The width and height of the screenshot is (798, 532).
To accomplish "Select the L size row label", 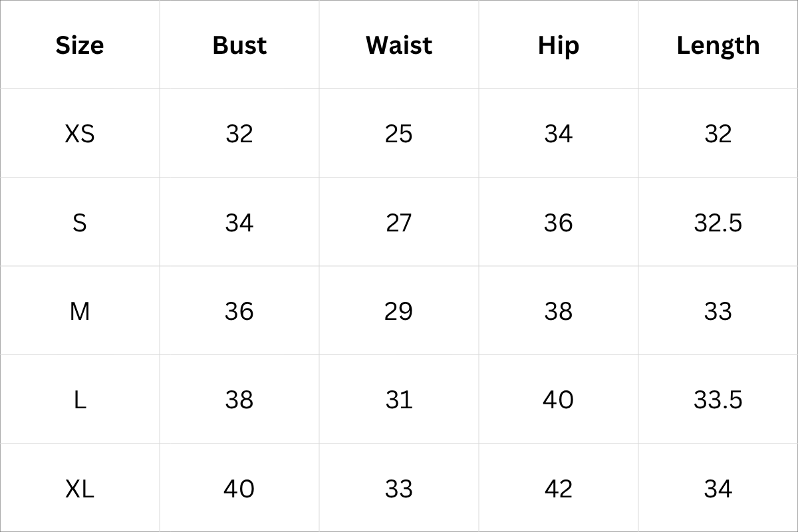I will (80, 400).
